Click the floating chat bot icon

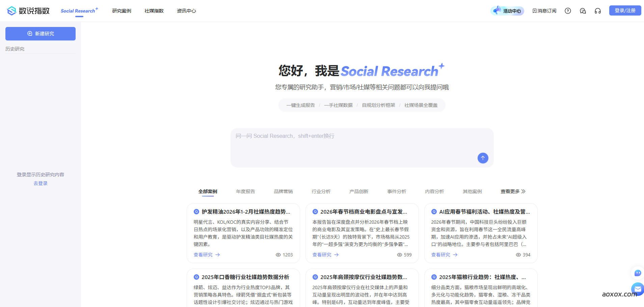638,273
